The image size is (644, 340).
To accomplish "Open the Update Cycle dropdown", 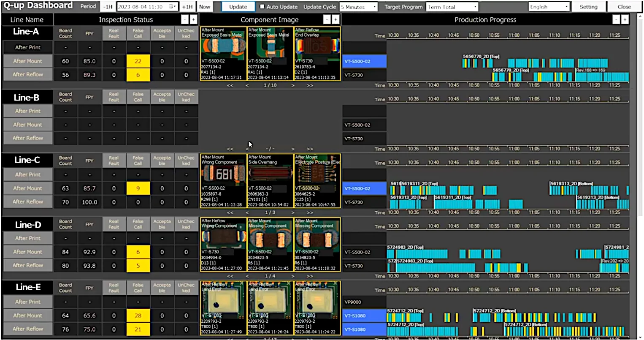I will 359,7.
